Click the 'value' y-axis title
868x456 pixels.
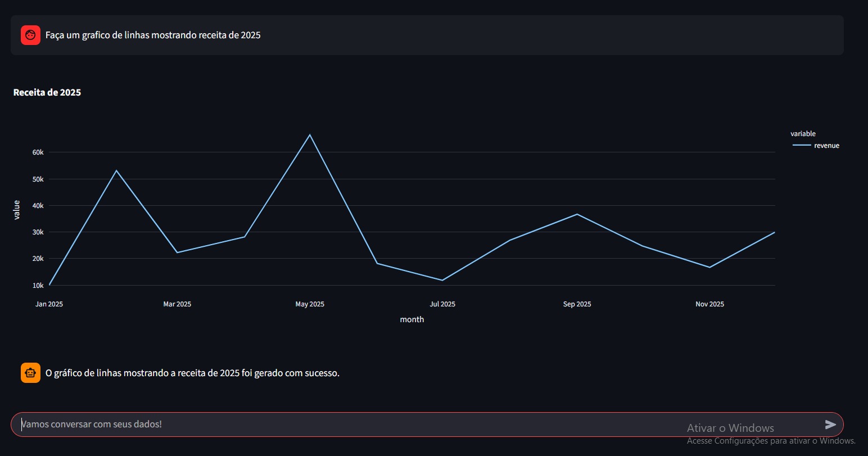[x=17, y=210]
